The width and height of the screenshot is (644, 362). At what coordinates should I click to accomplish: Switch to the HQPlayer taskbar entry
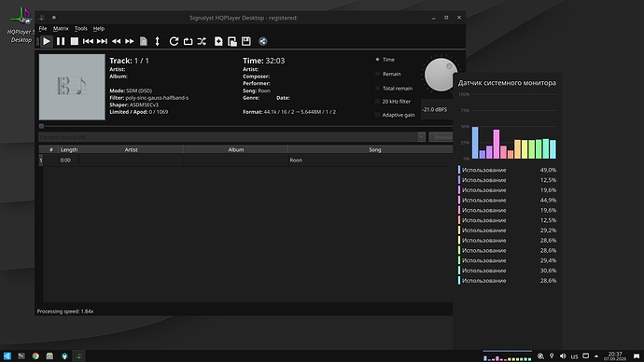point(78,355)
